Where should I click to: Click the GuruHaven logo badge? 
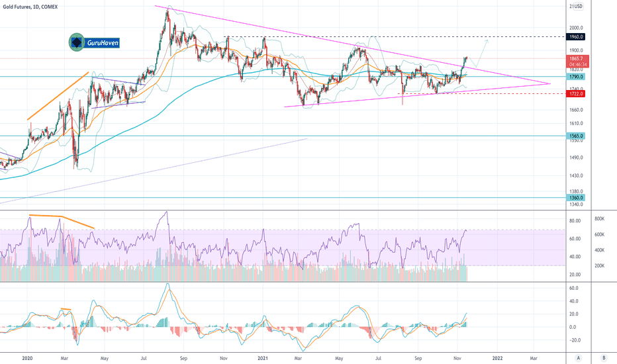(x=94, y=42)
